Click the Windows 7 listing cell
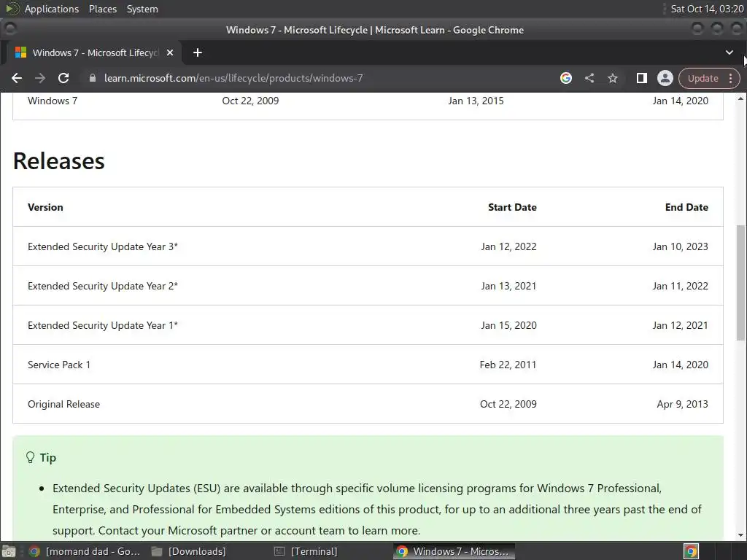This screenshot has height=560, width=747. pyautogui.click(x=53, y=101)
